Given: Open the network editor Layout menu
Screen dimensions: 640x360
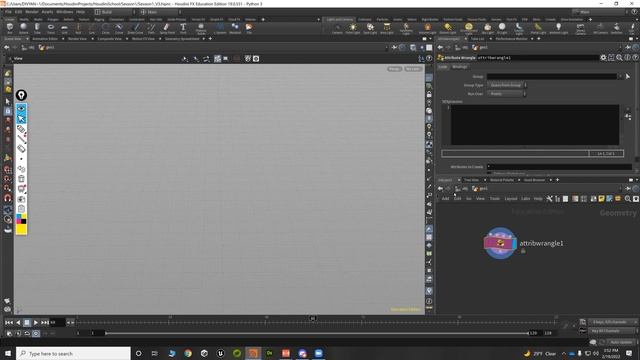Looking at the screenshot, I should 511,199.
